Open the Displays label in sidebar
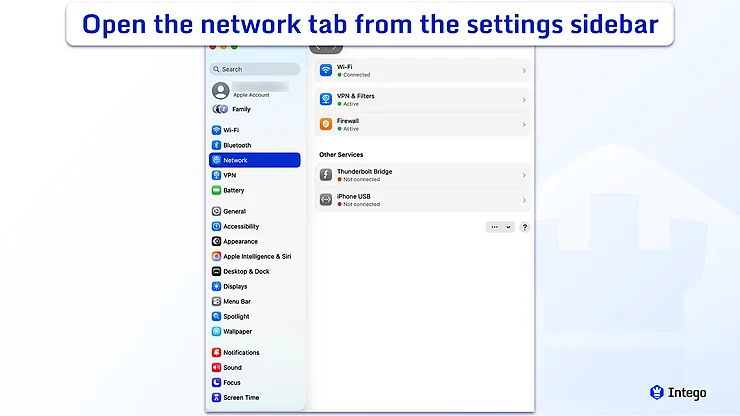This screenshot has height=416, width=740. click(235, 287)
